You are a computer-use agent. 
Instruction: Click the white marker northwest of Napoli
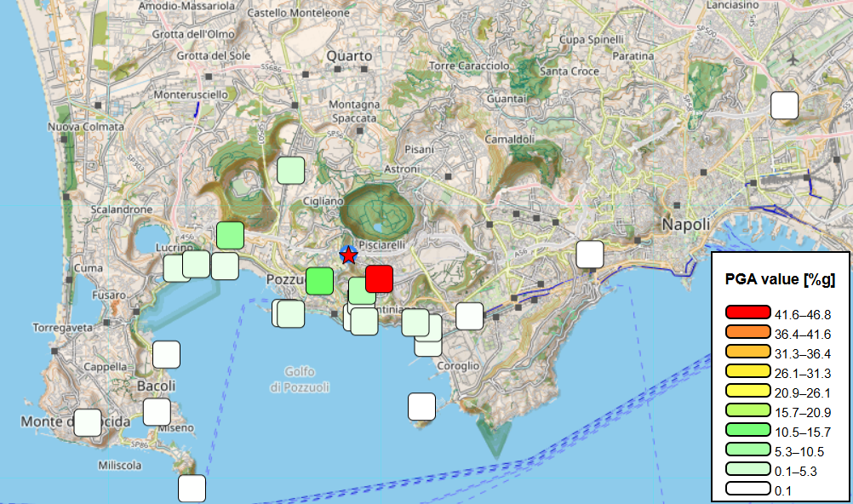pos(590,253)
